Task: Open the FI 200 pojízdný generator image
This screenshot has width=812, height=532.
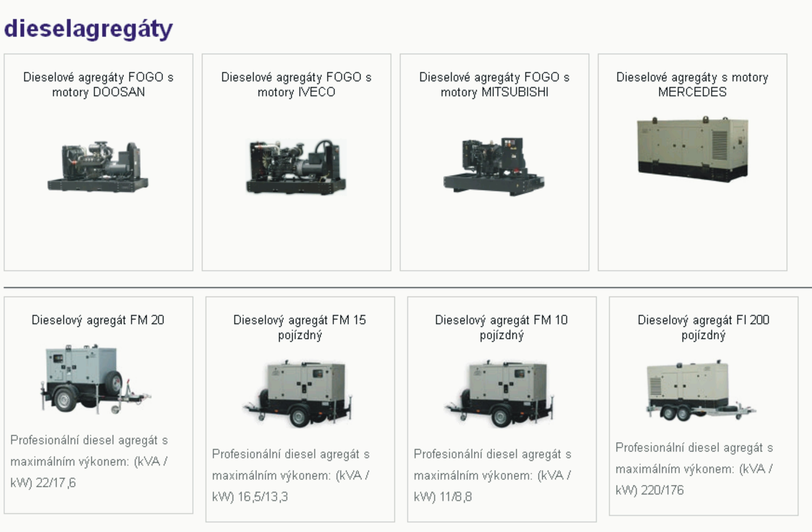Action: point(701,390)
